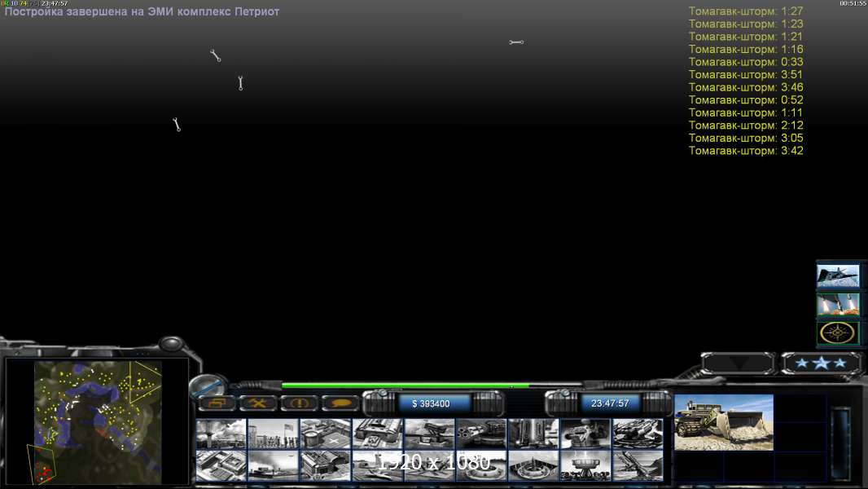868x489 pixels.
Task: Open the three-star Generals powers button
Action: pos(821,363)
